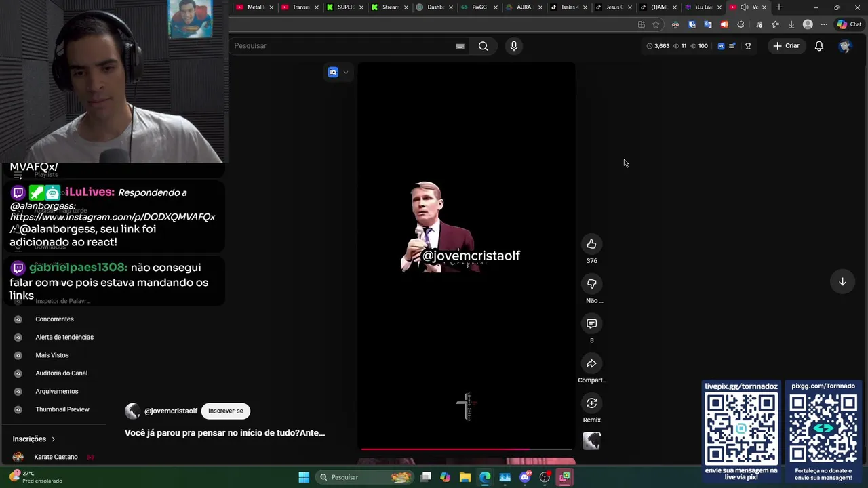868x488 pixels.
Task: Open the browser profile icon
Action: (x=808, y=24)
